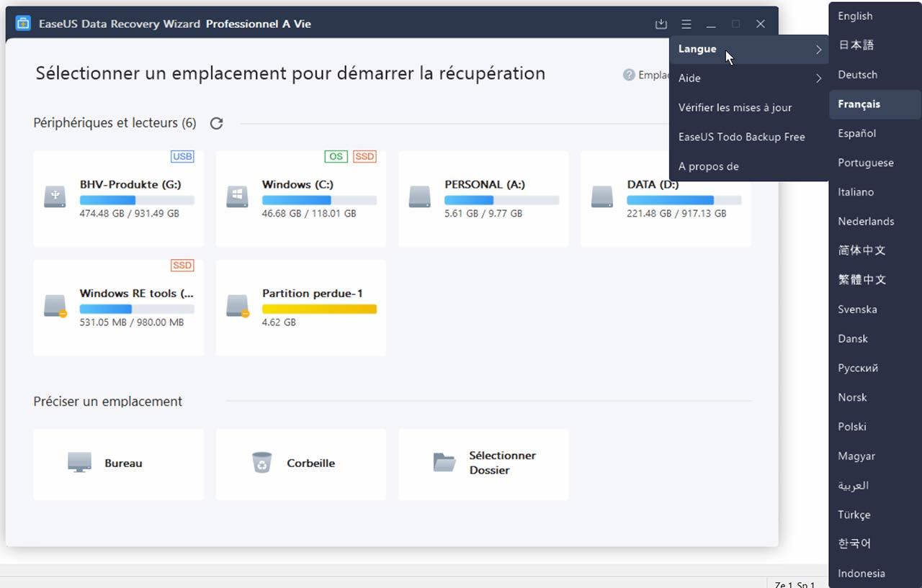Click the Partition perdue-1 yellow bar
The height and width of the screenshot is (588, 922).
[319, 309]
